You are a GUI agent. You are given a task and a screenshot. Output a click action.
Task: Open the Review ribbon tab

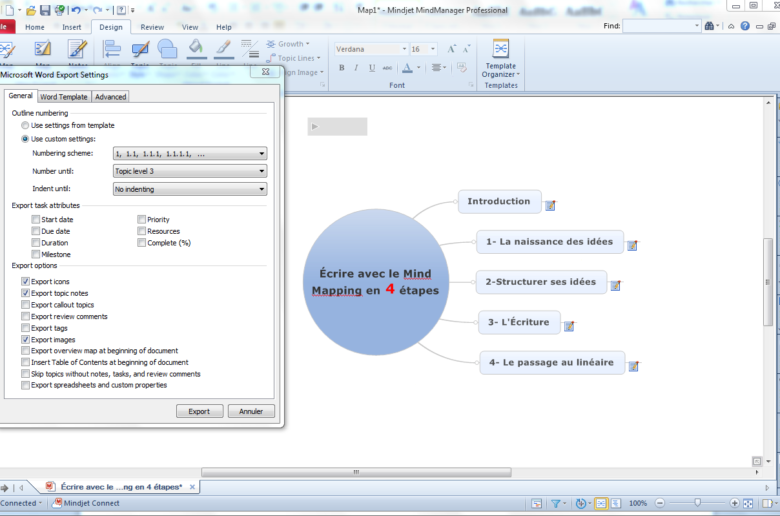click(152, 27)
